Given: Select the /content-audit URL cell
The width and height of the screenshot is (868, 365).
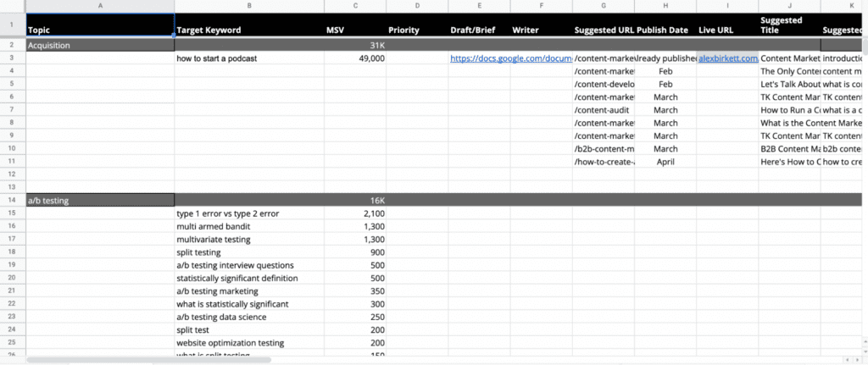Looking at the screenshot, I should [x=604, y=110].
